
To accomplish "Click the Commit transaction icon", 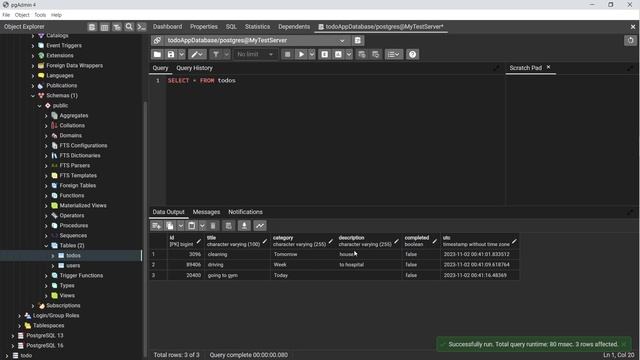I will point(362,54).
